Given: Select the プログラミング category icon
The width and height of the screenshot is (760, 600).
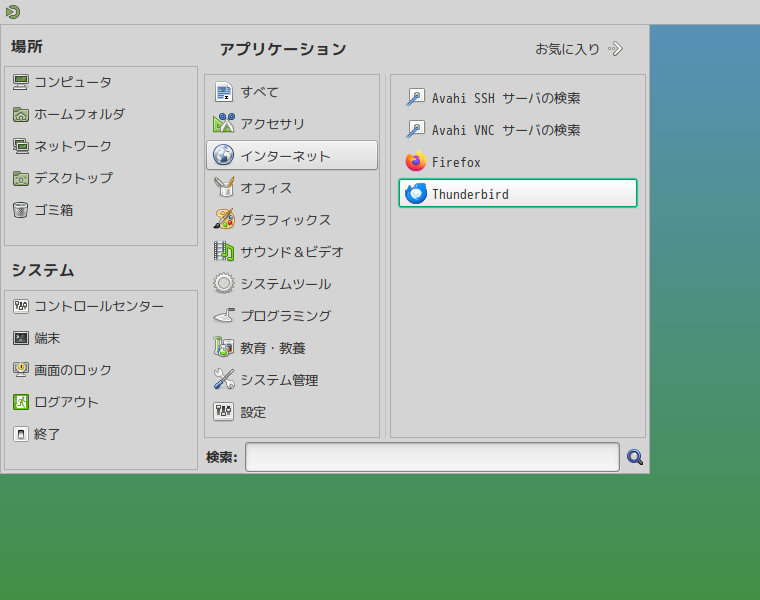Looking at the screenshot, I should [223, 316].
